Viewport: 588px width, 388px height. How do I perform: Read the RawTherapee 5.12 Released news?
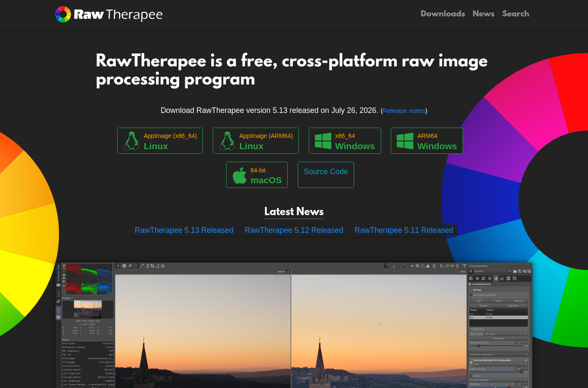click(x=294, y=230)
